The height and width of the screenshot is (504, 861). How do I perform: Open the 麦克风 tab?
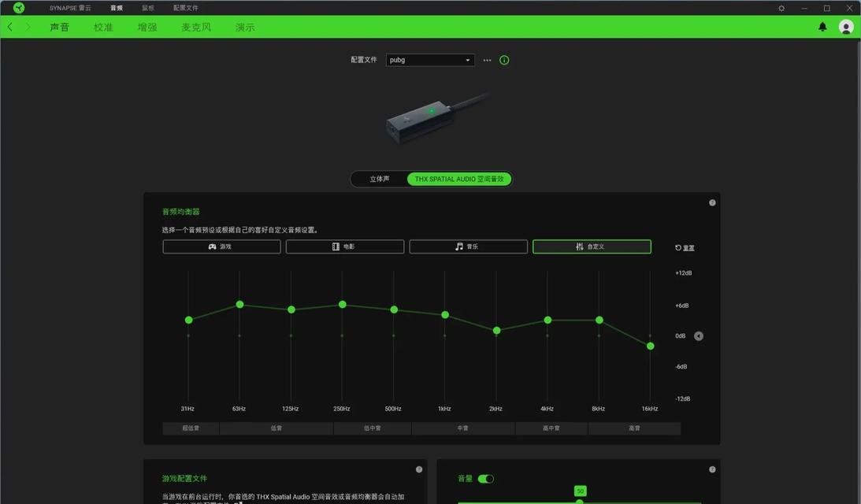tap(196, 27)
